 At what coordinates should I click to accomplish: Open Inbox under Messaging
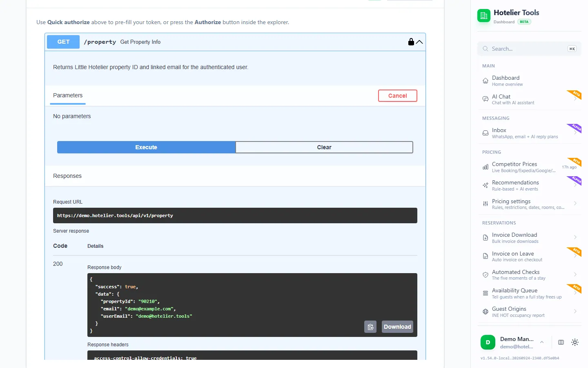pyautogui.click(x=530, y=133)
